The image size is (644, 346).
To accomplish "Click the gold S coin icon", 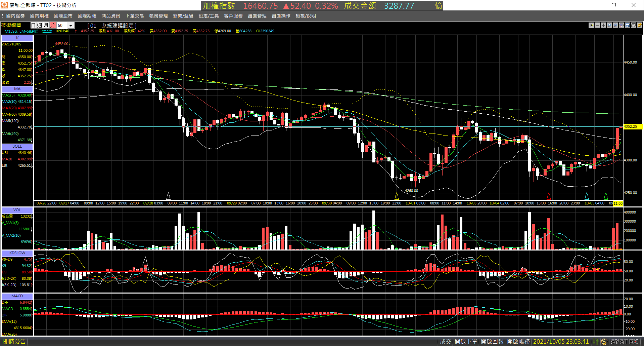I will point(604,342).
